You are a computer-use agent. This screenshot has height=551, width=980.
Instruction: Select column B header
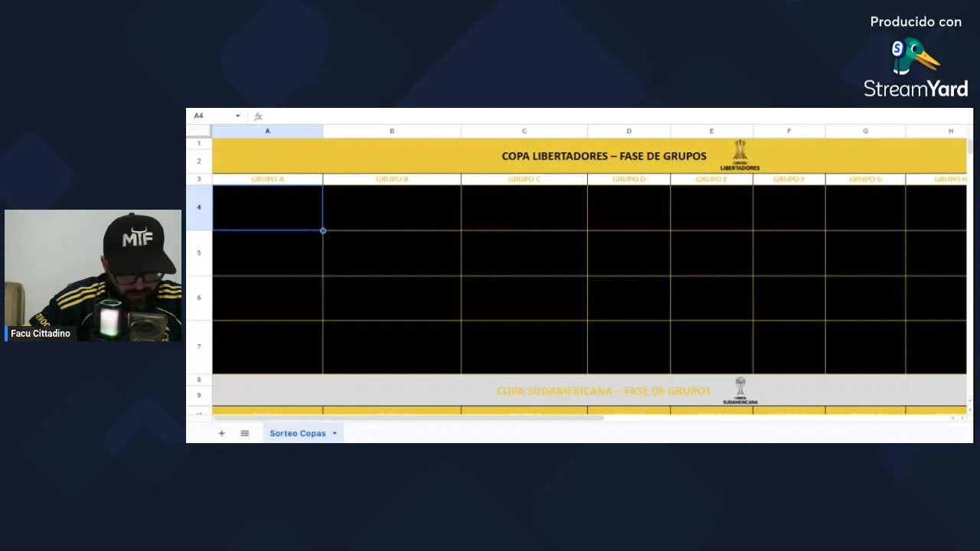pos(392,131)
